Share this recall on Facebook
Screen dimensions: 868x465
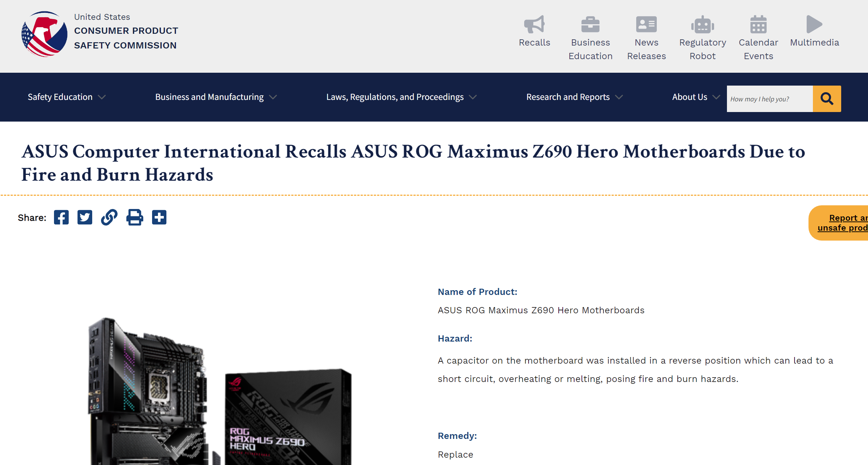point(61,217)
